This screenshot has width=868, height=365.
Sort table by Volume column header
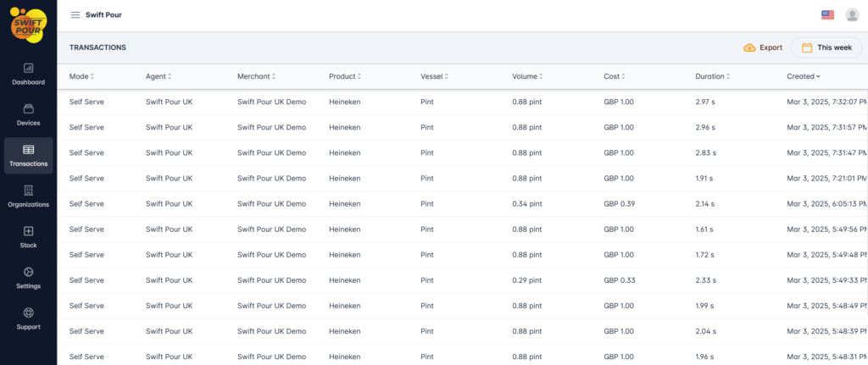point(527,76)
